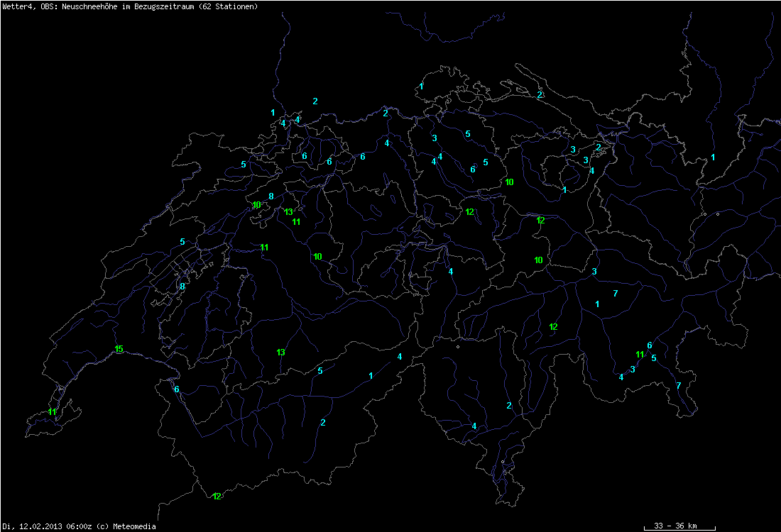
Task: Click the cyan 1 at the northernmost border bulge
Action: coord(422,87)
